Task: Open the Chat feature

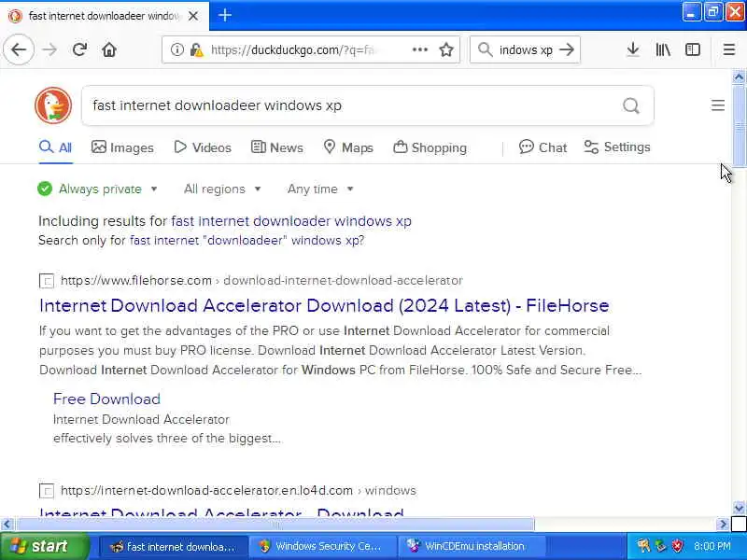Action: (x=543, y=147)
